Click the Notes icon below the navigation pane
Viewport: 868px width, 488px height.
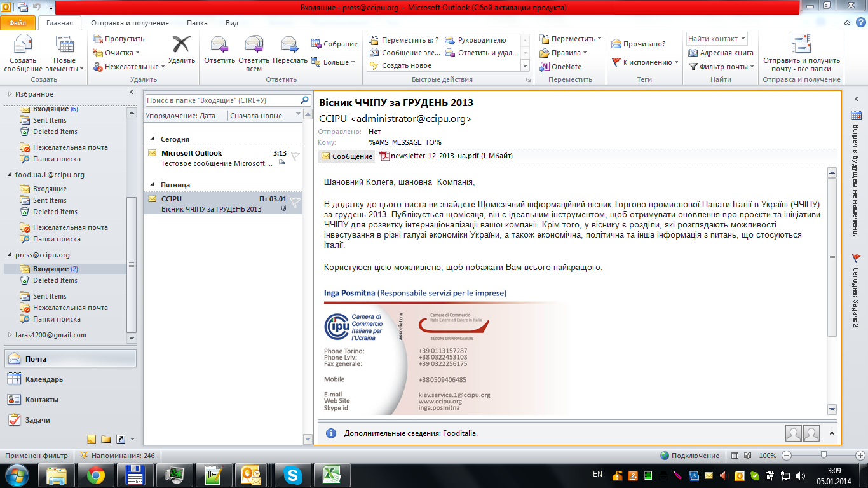click(92, 439)
